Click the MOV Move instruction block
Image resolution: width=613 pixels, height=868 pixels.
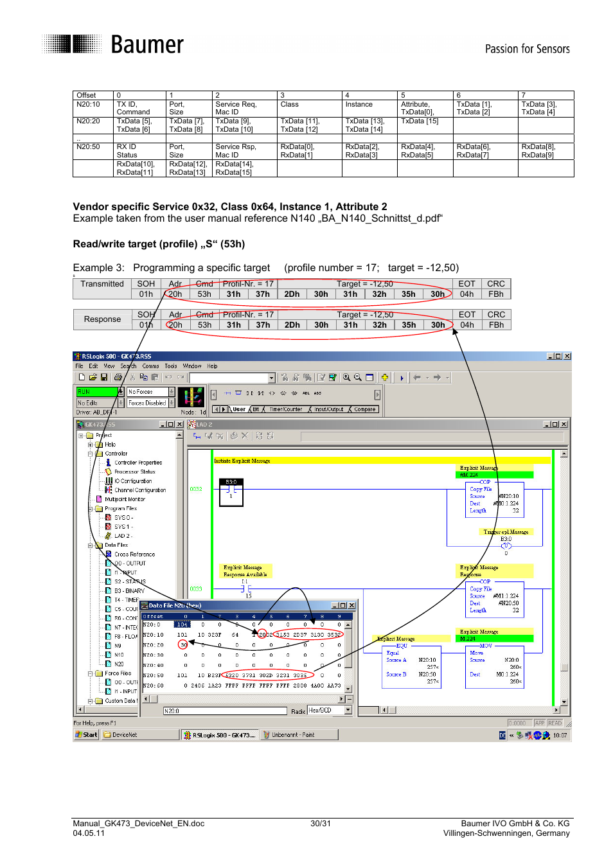click(x=494, y=666)
